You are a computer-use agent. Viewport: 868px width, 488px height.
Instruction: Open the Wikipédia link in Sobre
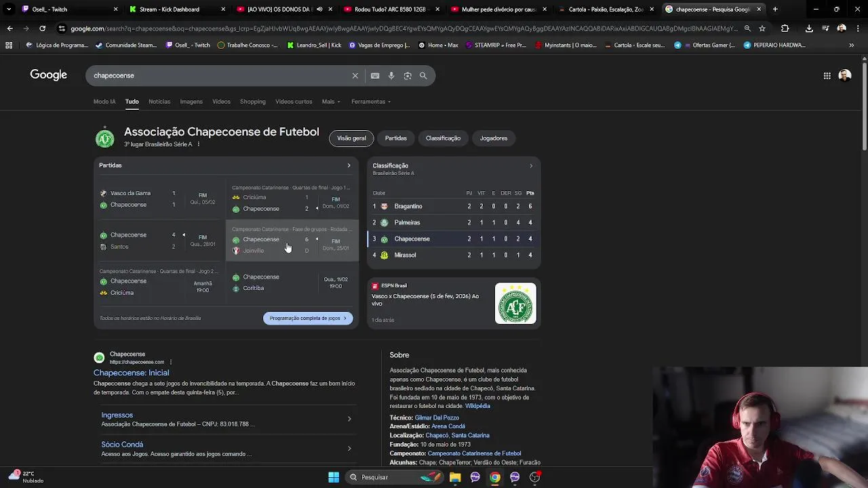[x=477, y=406]
